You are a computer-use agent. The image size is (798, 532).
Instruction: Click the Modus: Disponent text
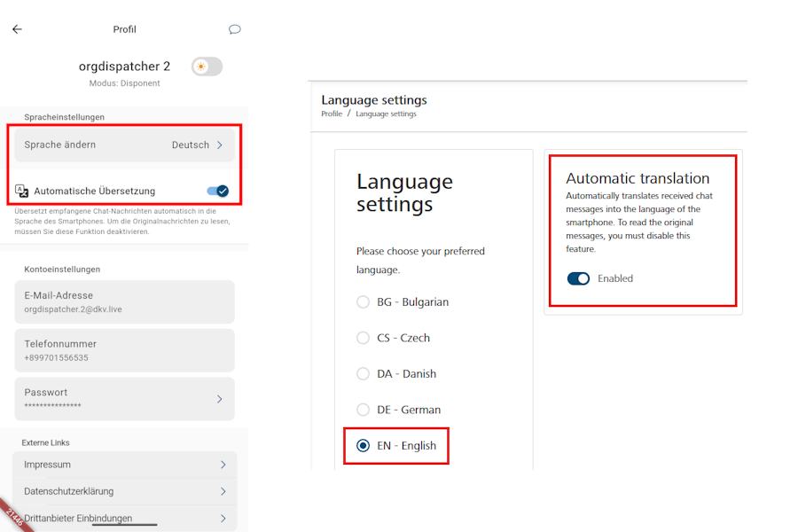tap(125, 83)
